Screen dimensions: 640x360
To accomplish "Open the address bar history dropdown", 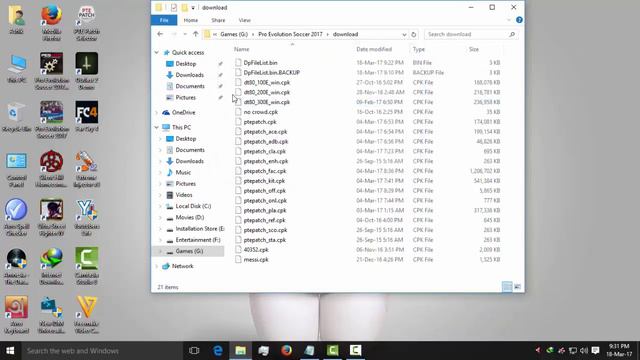I will point(404,34).
